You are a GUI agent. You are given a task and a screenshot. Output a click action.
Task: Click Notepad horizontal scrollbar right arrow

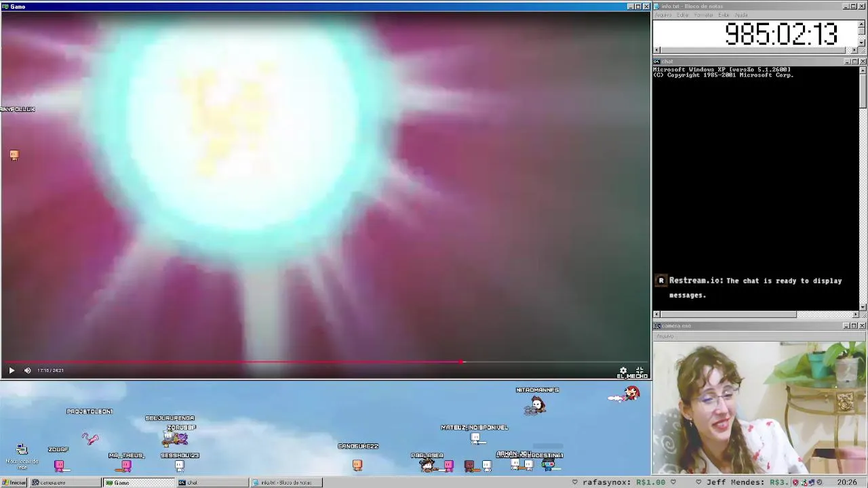coord(855,50)
